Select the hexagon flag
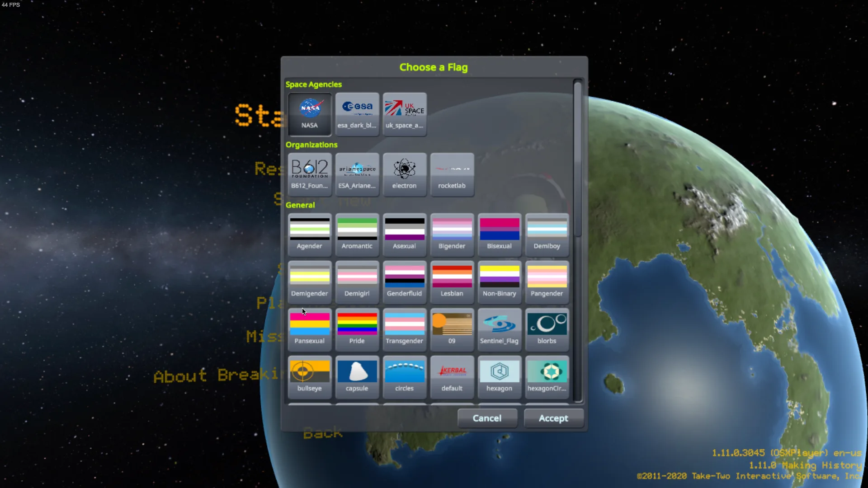This screenshot has width=868, height=488. tap(500, 377)
